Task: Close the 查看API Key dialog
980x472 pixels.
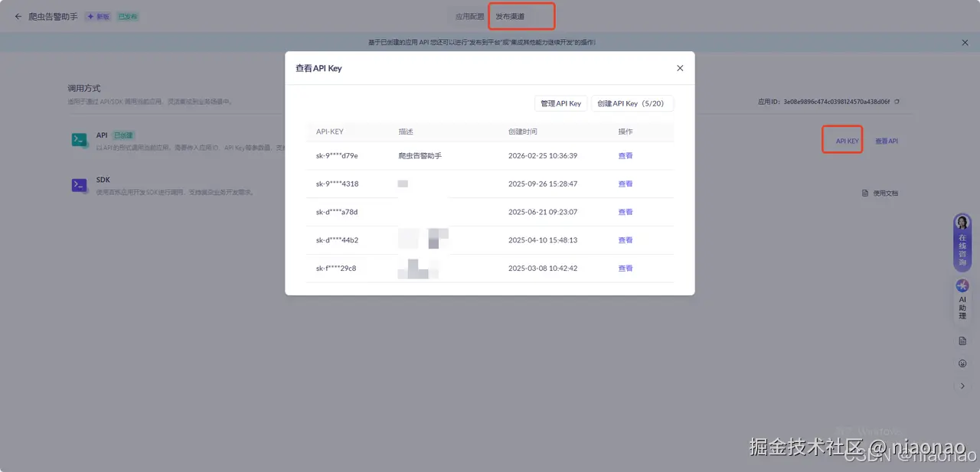Action: (x=679, y=67)
